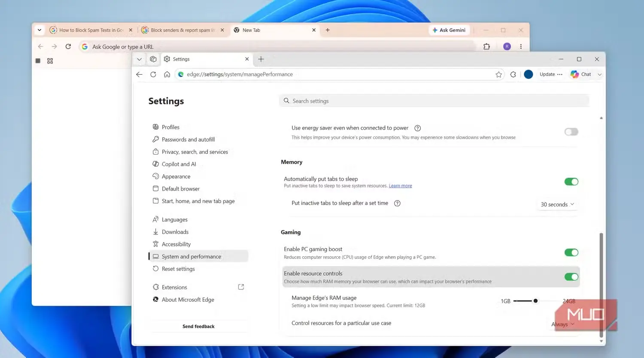Click scrollbar down arrow in settings
This screenshot has width=644, height=358.
tap(601, 341)
